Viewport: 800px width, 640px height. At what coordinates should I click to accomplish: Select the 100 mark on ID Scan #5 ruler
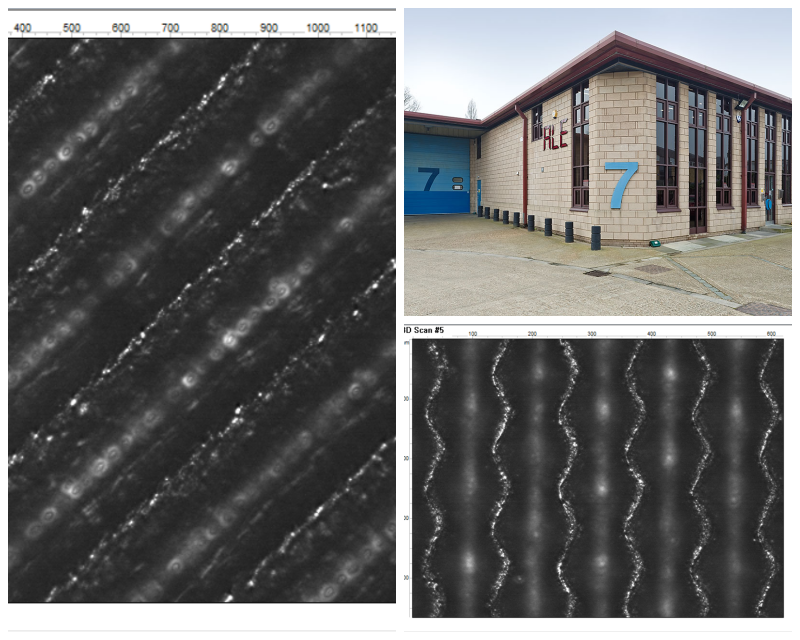(x=472, y=334)
